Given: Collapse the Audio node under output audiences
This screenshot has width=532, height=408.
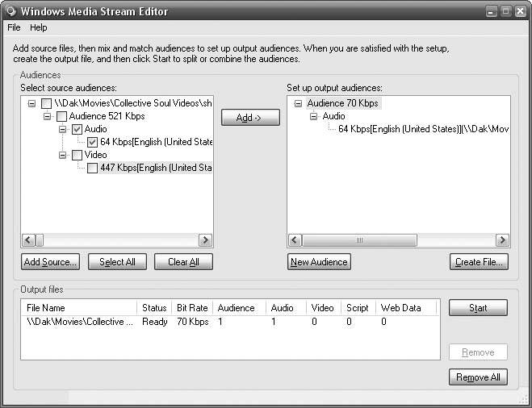Looking at the screenshot, I should [314, 116].
